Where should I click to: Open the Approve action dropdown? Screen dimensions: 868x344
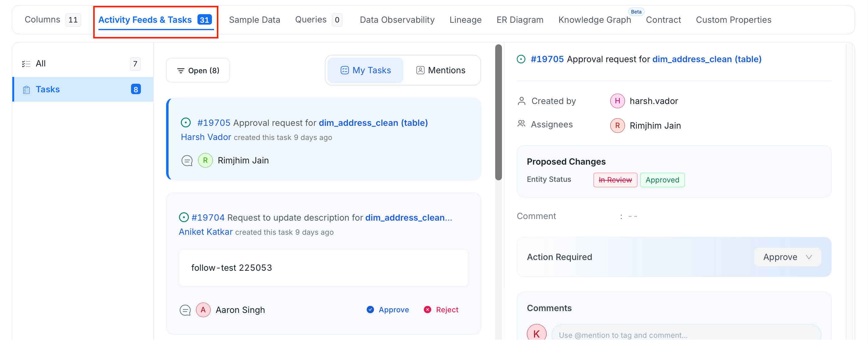787,257
